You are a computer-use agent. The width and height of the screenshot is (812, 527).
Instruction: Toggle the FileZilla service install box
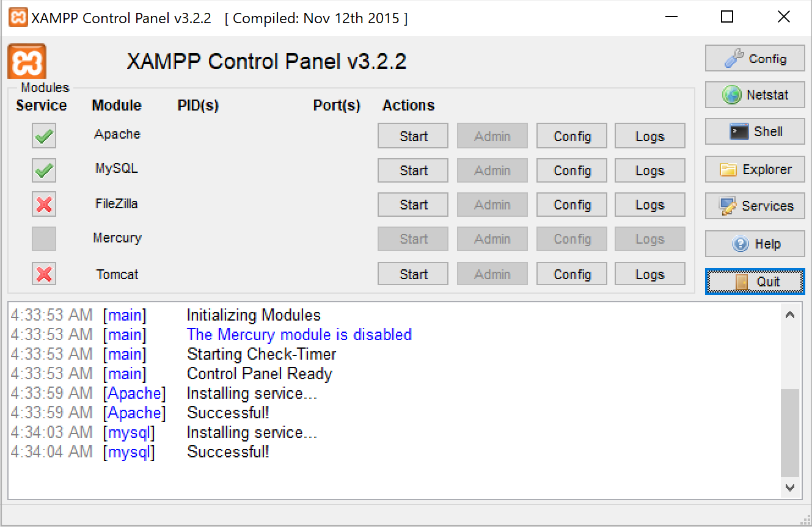44,205
